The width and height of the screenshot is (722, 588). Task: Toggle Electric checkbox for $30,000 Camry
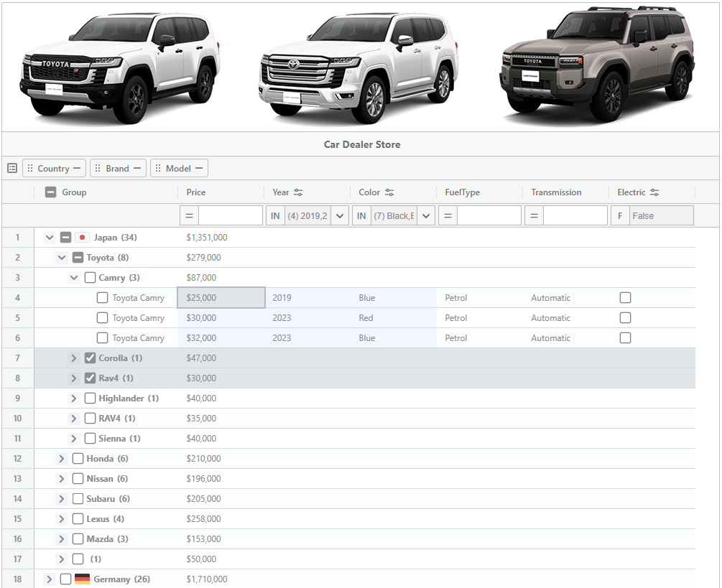tap(625, 318)
